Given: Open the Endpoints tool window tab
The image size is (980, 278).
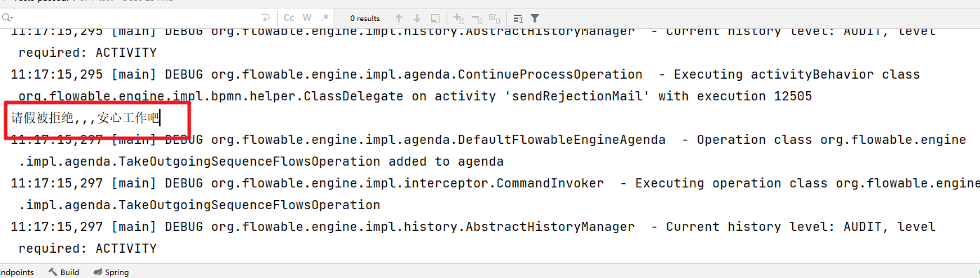Looking at the screenshot, I should click(17, 272).
